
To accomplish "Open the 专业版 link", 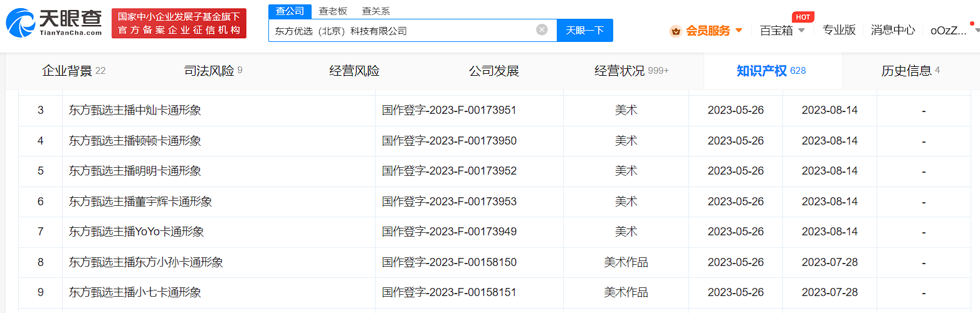I will 839,30.
